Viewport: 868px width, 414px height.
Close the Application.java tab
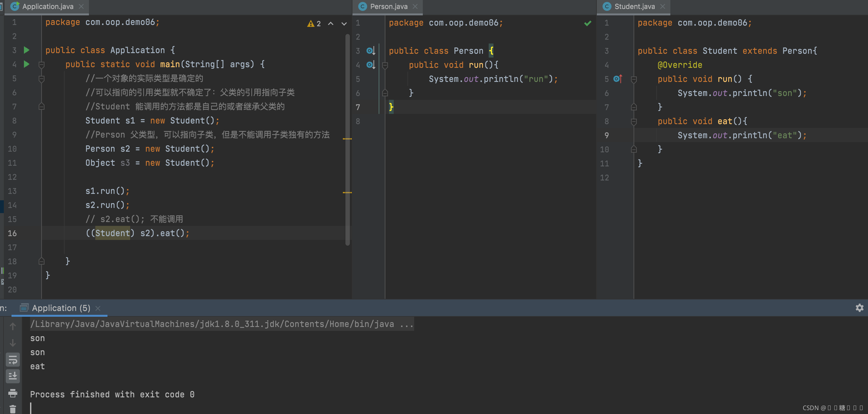[x=81, y=6]
